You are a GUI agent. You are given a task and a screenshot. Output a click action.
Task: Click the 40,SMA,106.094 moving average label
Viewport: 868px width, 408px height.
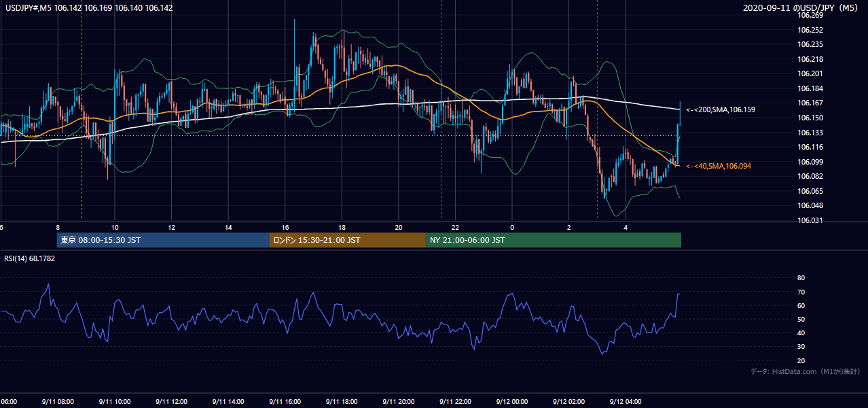719,166
